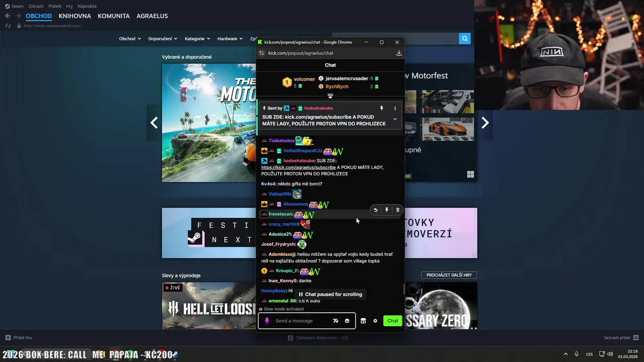Show hidden tray icons chevron

[x=566, y=354]
